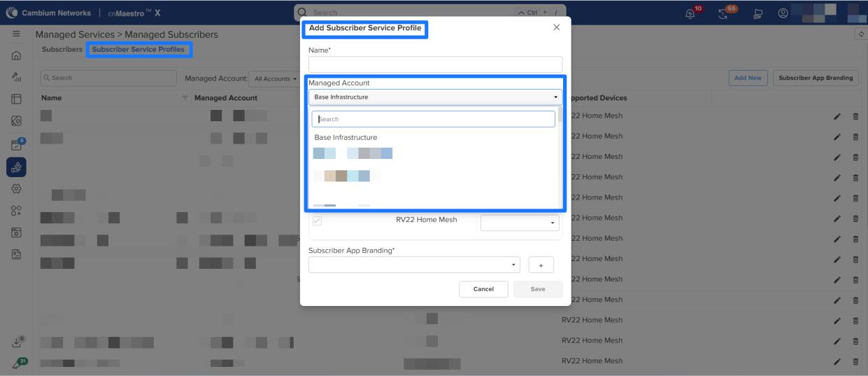
Task: Click the page refresh icon at top right
Action: pos(861,34)
